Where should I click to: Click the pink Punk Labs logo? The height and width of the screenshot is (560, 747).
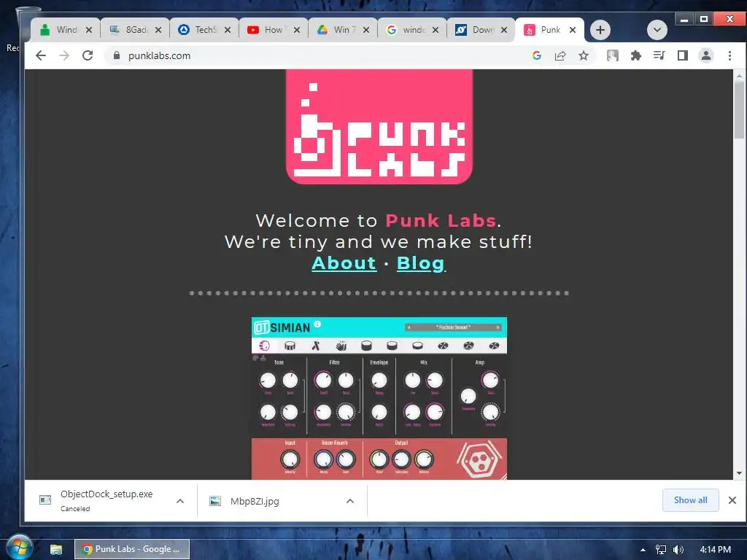pos(379,127)
